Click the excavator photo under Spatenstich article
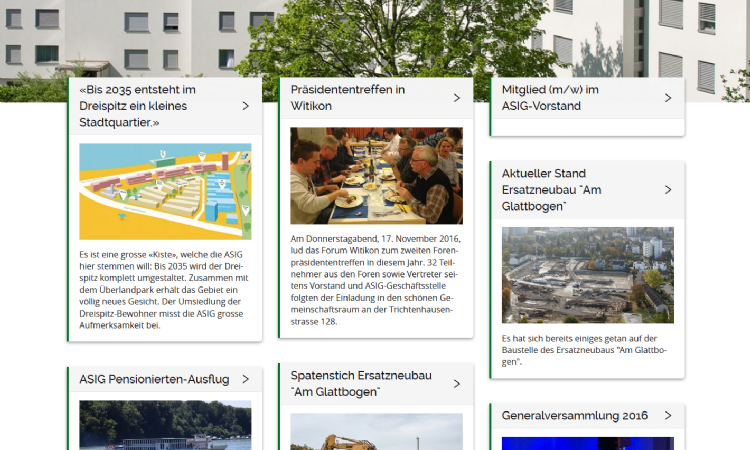 tap(376, 432)
